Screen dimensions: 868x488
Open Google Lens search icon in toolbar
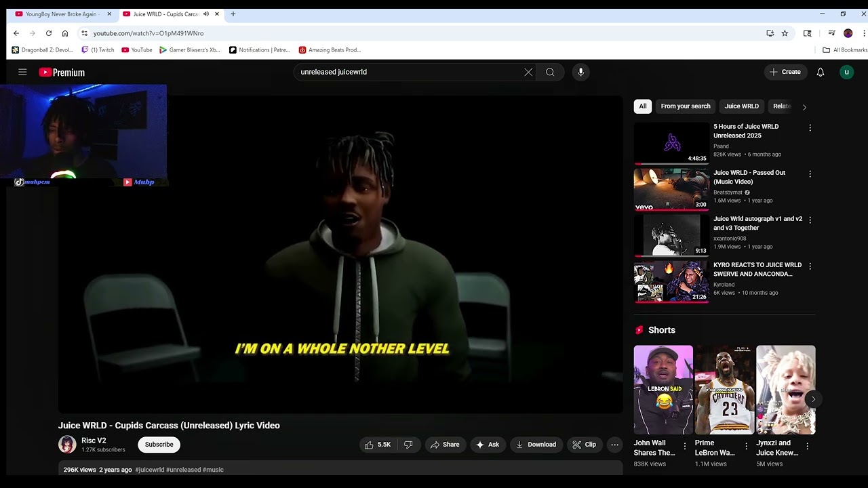tap(807, 33)
